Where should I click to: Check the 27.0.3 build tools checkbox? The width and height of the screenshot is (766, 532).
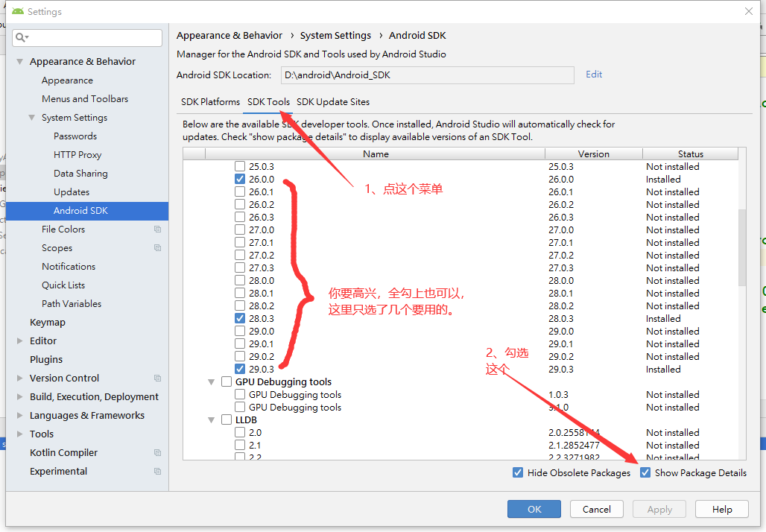click(x=240, y=267)
